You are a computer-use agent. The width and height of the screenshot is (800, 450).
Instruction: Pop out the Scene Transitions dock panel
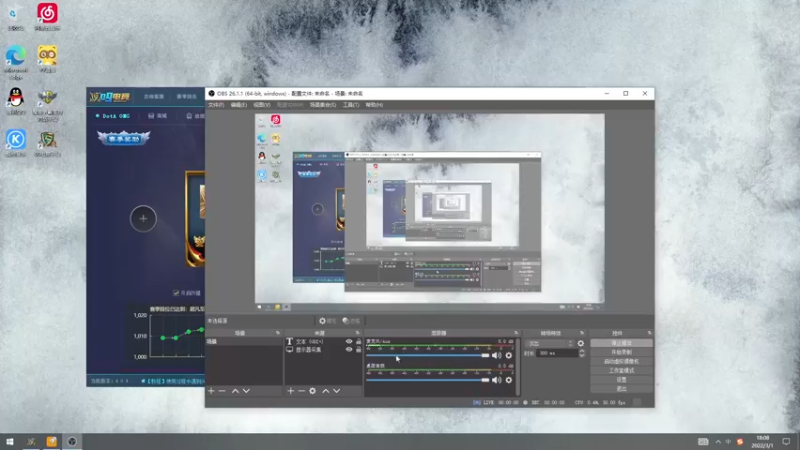[582, 333]
